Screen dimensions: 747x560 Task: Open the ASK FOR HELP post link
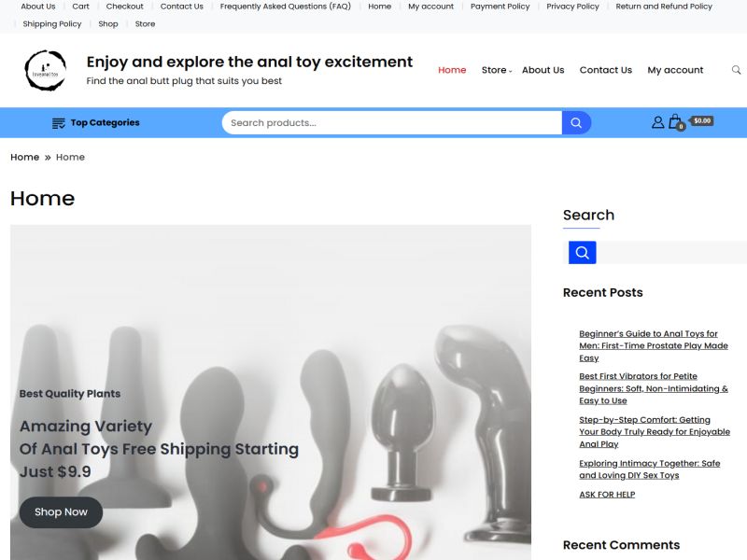click(x=607, y=495)
